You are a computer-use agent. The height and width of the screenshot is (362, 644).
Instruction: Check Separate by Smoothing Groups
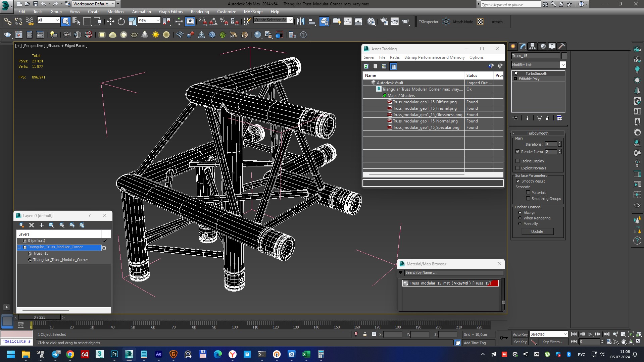[528, 199]
